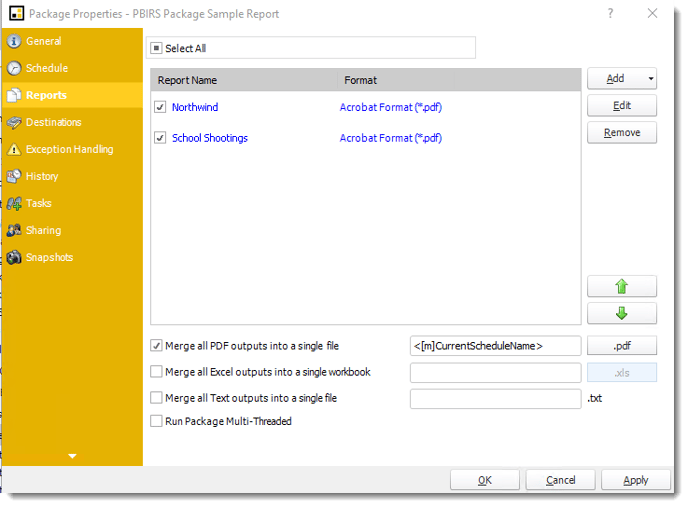688x507 pixels.
Task: Click the Sharing people icon
Action: click(x=14, y=230)
